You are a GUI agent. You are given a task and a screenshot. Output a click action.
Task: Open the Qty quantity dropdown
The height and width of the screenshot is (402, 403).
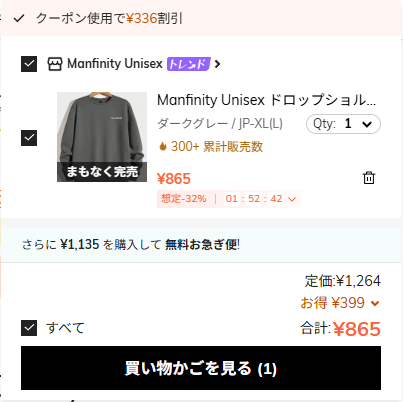pyautogui.click(x=343, y=124)
